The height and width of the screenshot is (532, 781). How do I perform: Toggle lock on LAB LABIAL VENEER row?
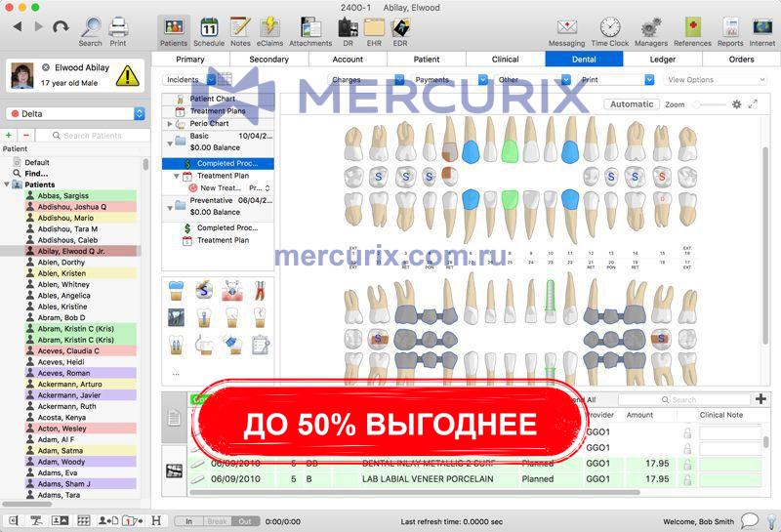click(x=687, y=479)
